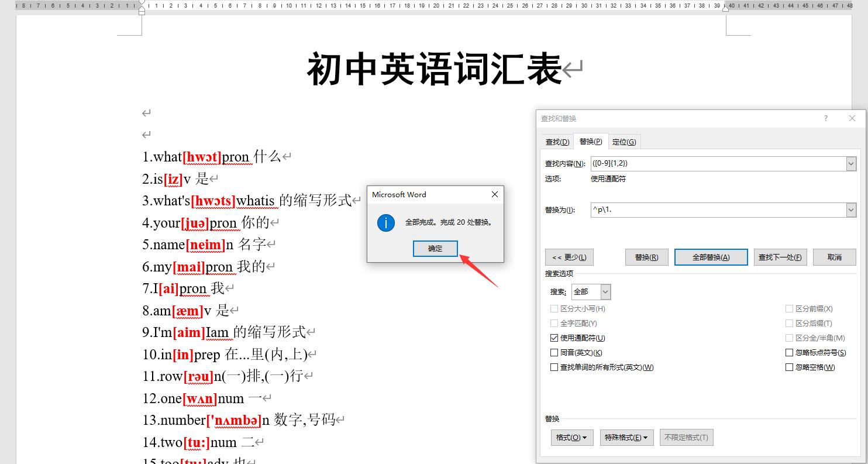
Task: Click the line 2.is[iz]v 是
Action: pyautogui.click(x=175, y=178)
